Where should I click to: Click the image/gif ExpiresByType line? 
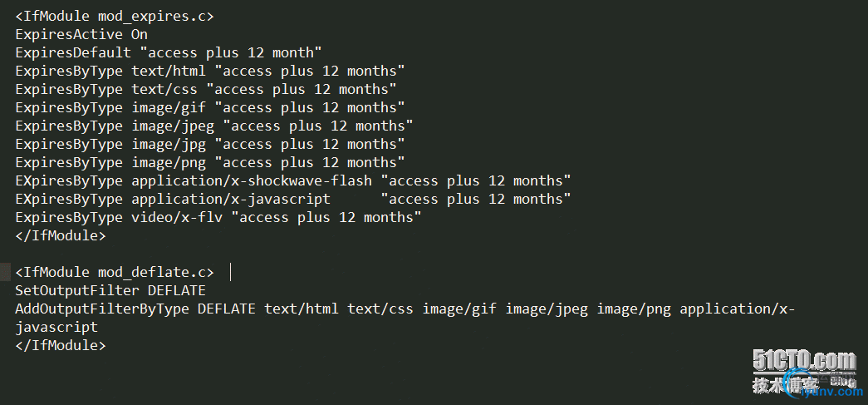[210, 108]
